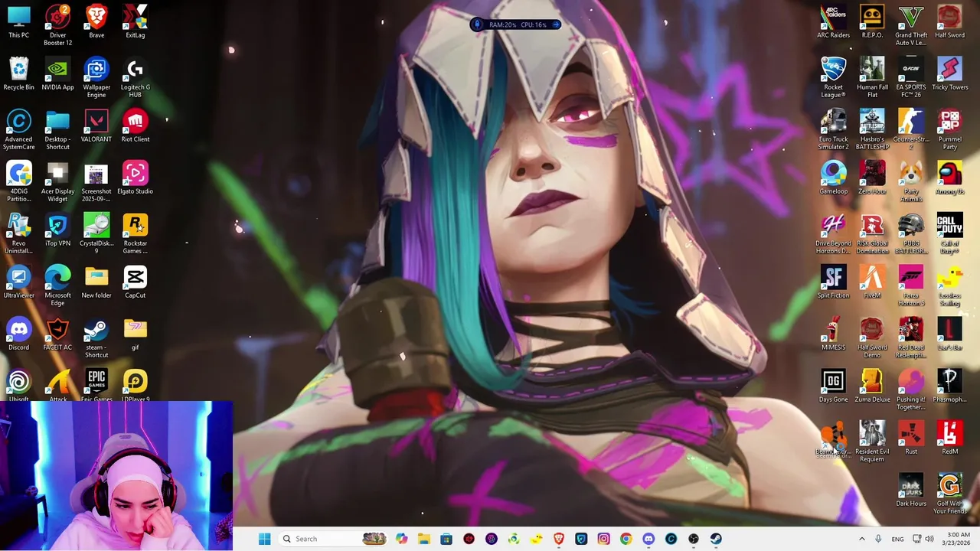
Task: Open Euro Truck Simulator 2 shortcut
Action: (x=833, y=129)
